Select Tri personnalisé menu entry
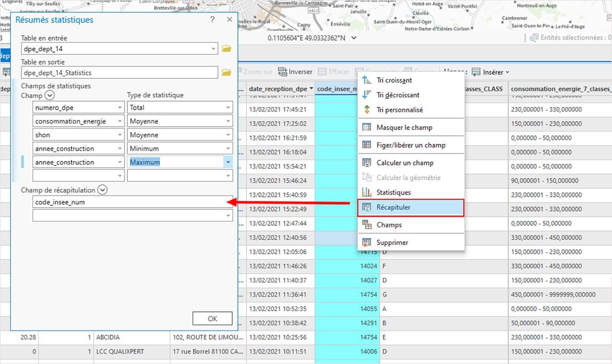 pos(411,110)
